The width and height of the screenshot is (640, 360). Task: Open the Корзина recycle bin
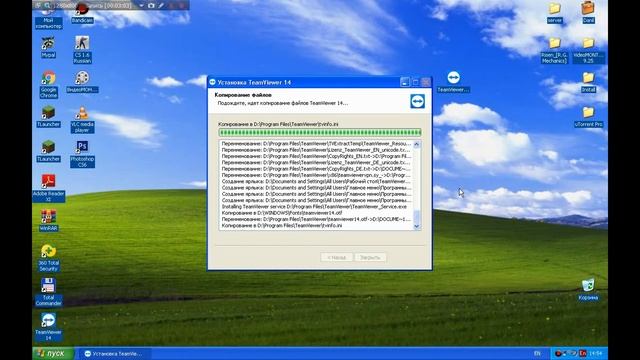pos(588,290)
